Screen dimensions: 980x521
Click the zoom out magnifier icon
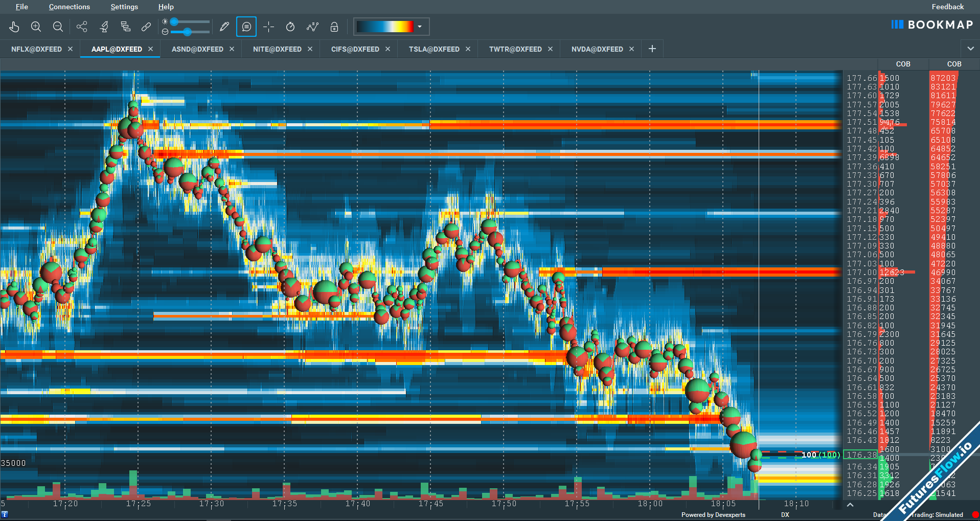(x=58, y=27)
